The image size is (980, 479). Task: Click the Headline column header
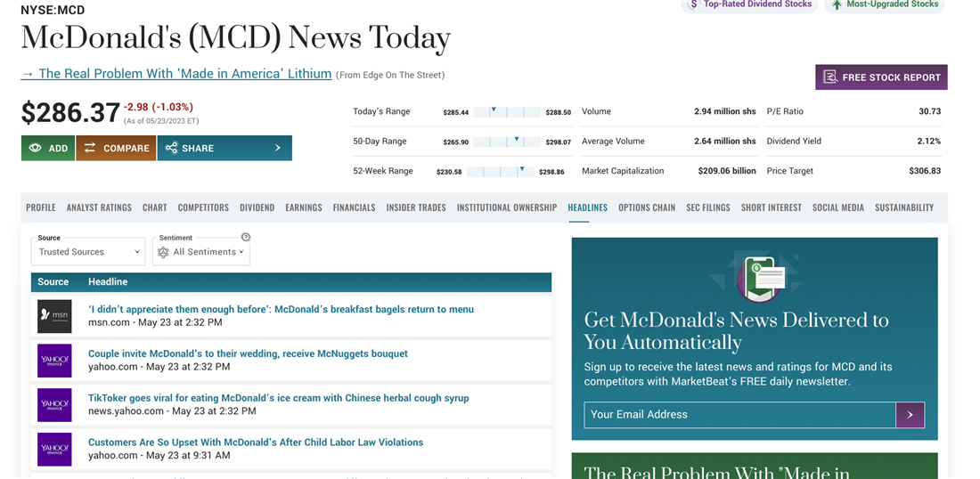pos(108,282)
